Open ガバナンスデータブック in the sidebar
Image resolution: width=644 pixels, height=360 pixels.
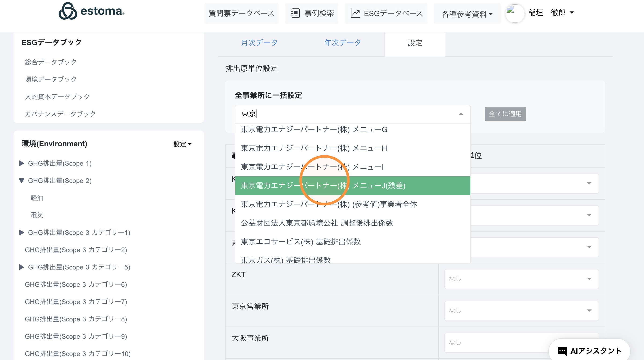coord(60,114)
